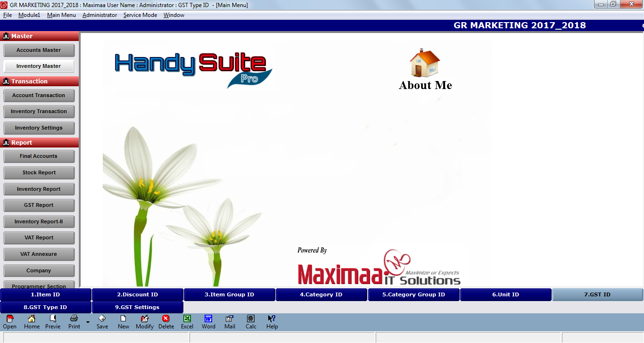
Task: Click the Master section header icon
Action: [6, 36]
